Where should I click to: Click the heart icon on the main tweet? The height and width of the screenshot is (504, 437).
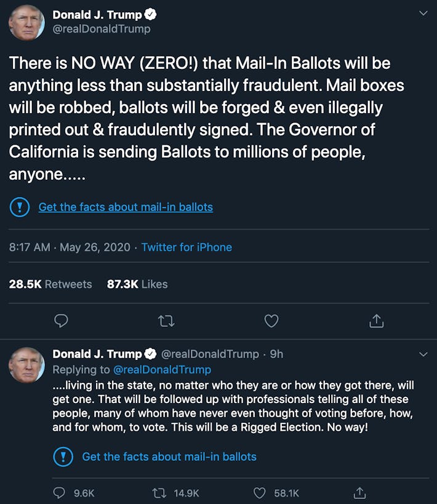pos(271,321)
